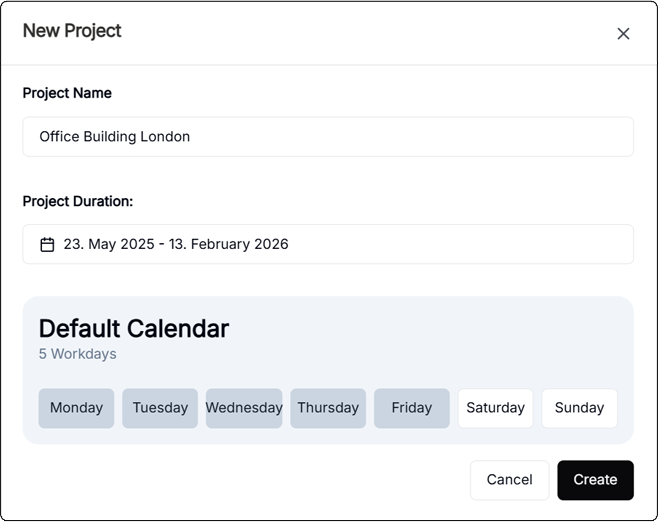Screen dimensions: 658x522
Task: Deselect Thursday as a workday
Action: [x=328, y=408]
